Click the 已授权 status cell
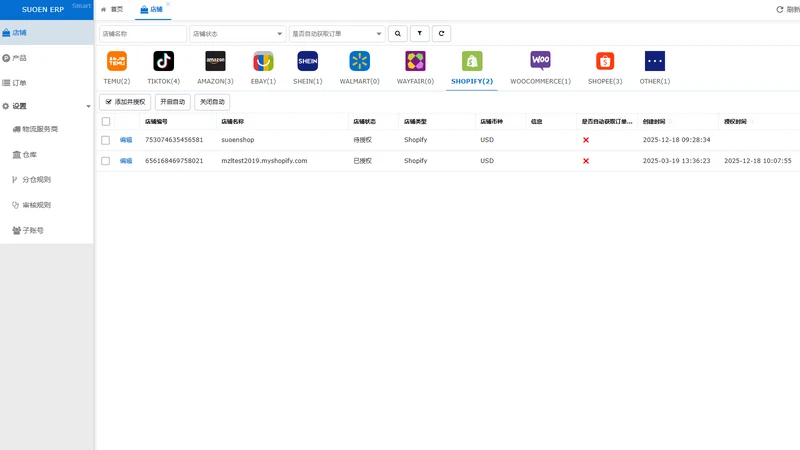The image size is (800, 450). (x=363, y=161)
